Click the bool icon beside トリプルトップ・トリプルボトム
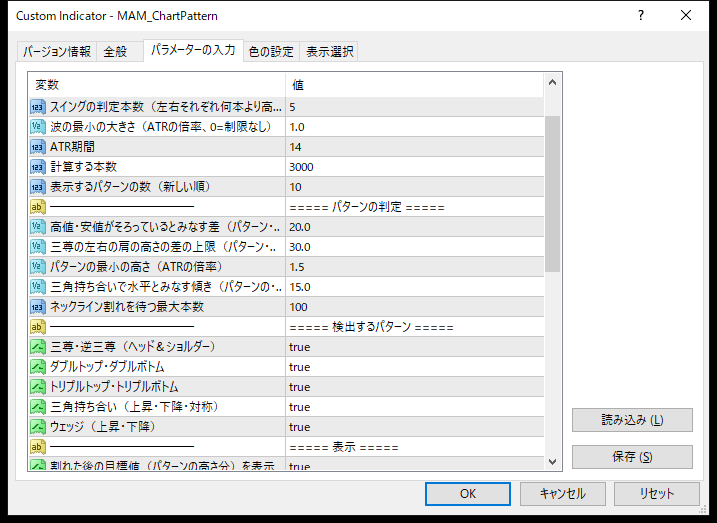Screen dimensions: 717x523 click(x=38, y=387)
